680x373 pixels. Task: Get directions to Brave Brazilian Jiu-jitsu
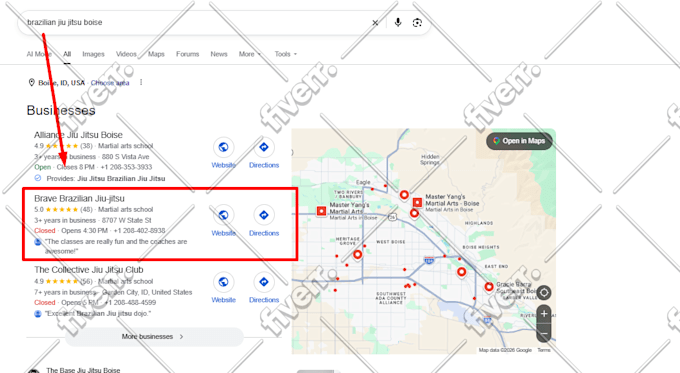pyautogui.click(x=264, y=215)
